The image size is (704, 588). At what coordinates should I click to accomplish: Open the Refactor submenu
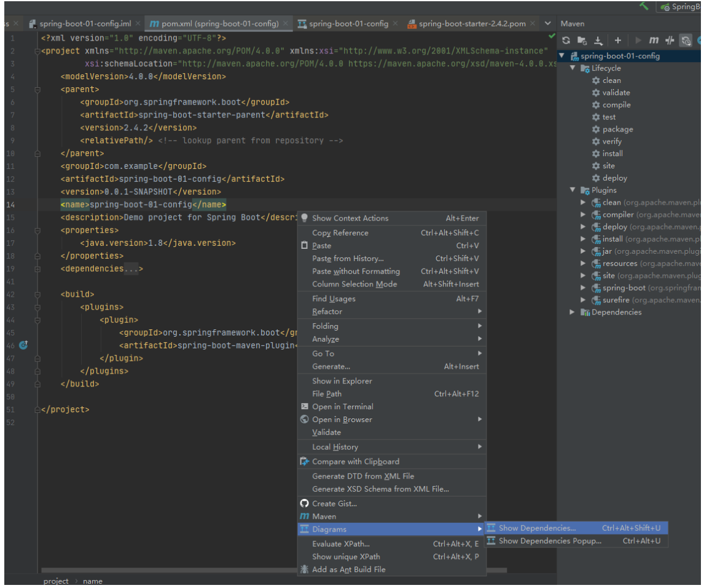(x=392, y=312)
